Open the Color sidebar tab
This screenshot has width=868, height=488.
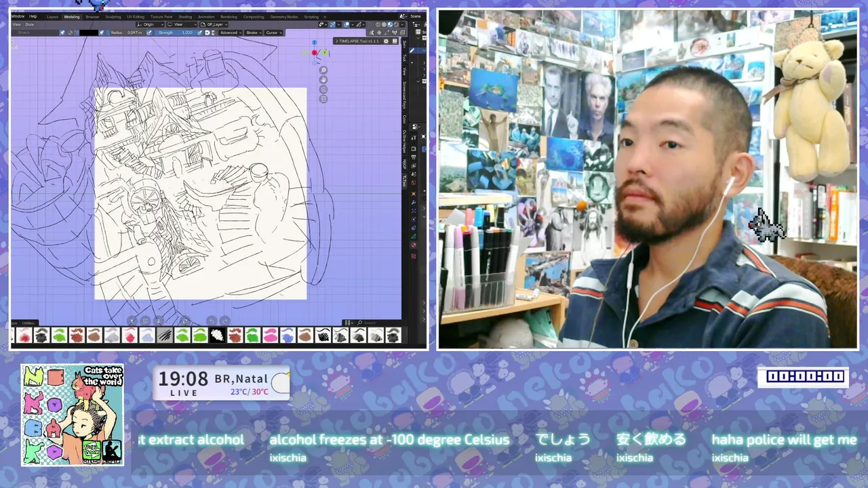coord(404,119)
